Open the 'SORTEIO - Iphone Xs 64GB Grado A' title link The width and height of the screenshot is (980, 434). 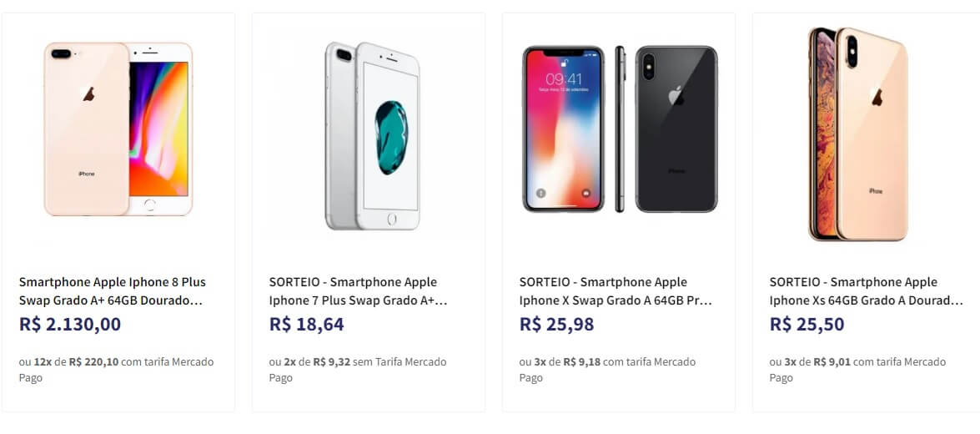click(867, 291)
